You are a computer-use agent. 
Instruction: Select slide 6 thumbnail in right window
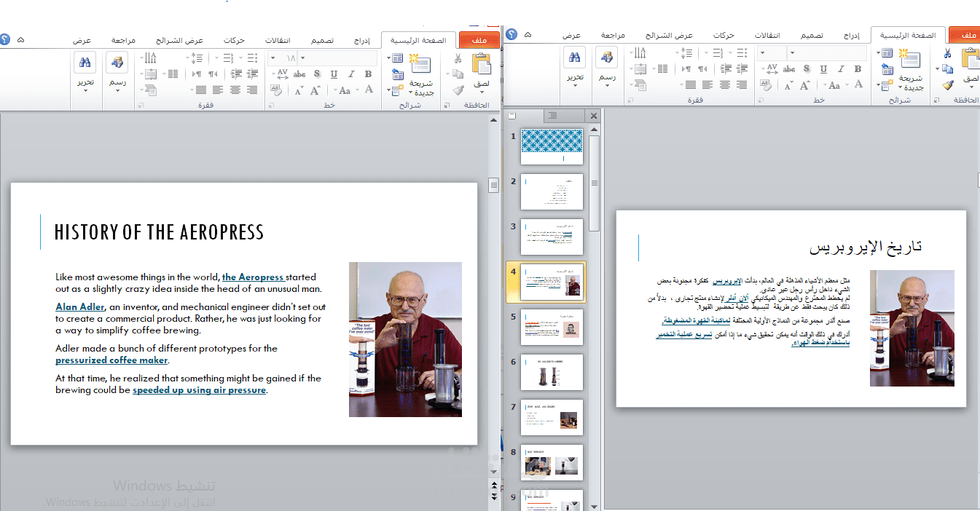click(x=552, y=372)
